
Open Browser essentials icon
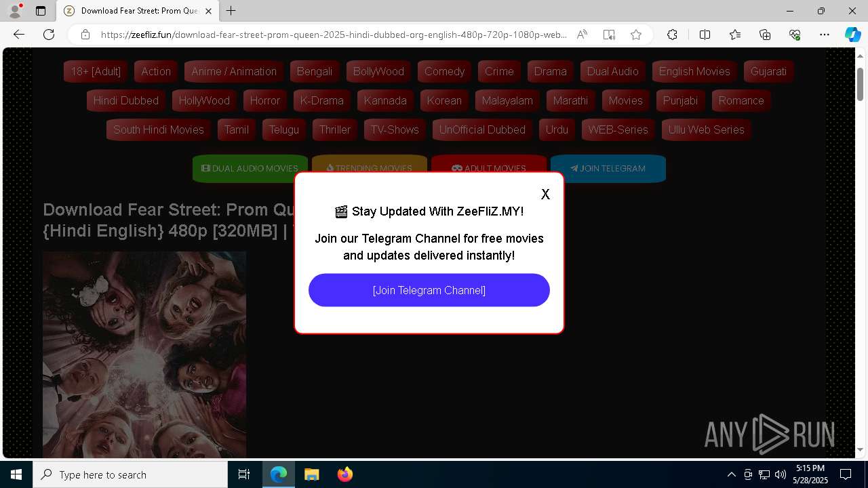click(795, 35)
